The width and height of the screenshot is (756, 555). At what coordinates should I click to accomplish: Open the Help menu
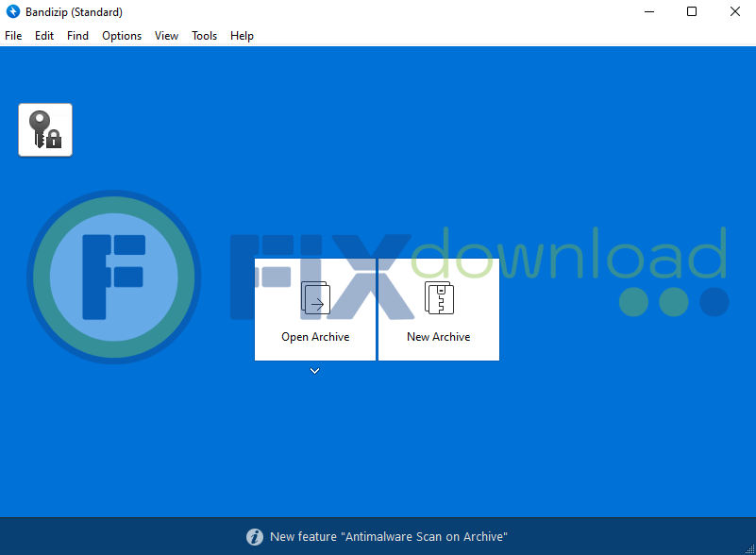tap(242, 36)
